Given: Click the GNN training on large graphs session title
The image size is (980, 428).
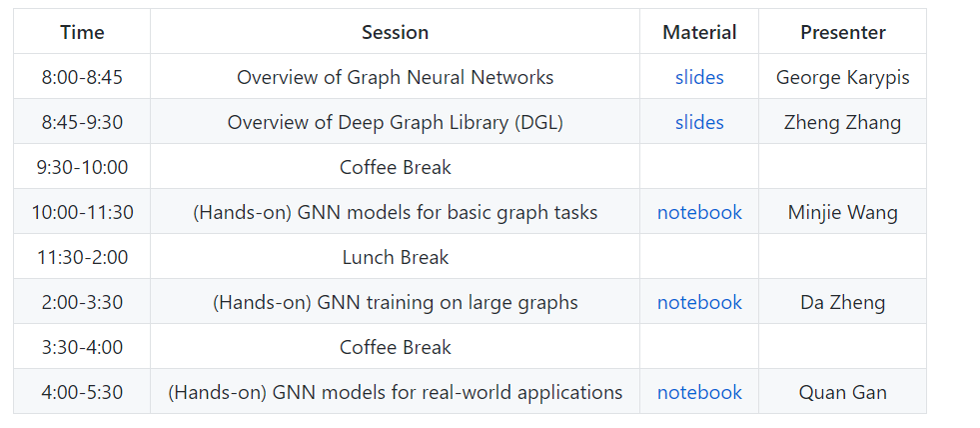Looking at the screenshot, I should tap(395, 302).
